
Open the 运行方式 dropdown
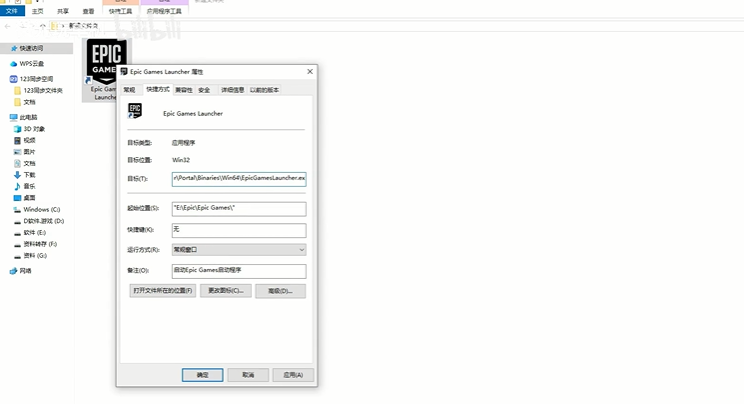point(238,249)
